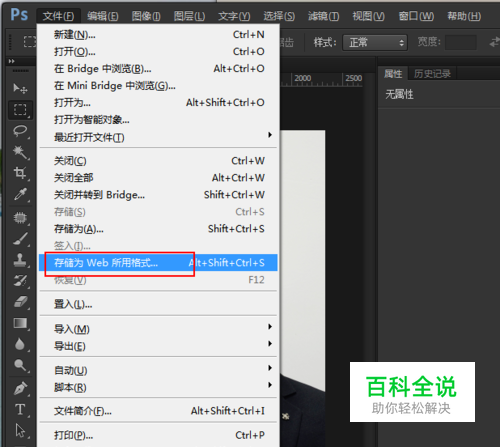
Task: Click the Photoshop Ps logo
Action: point(19,15)
